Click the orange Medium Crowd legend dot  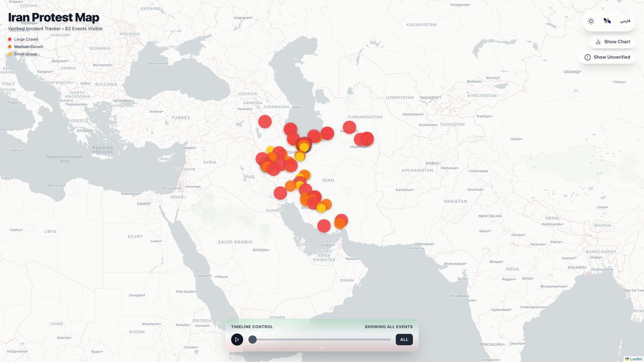pos(10,47)
